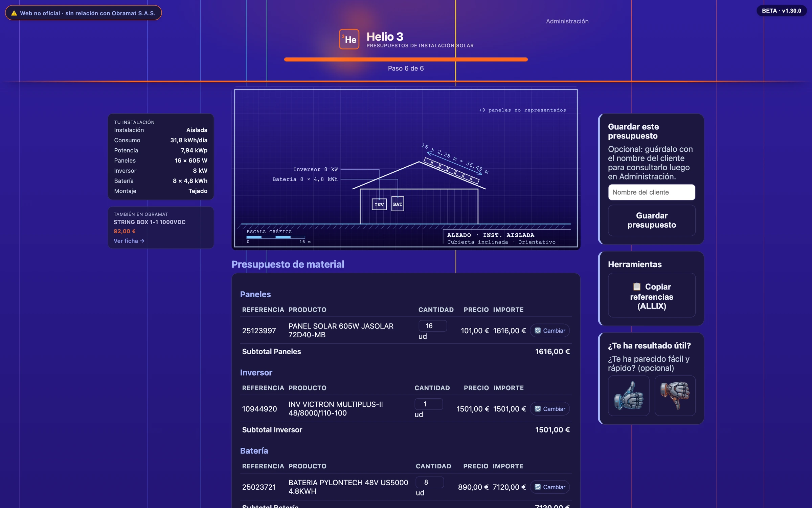Change the inverter product with Cambiar

[x=550, y=409]
